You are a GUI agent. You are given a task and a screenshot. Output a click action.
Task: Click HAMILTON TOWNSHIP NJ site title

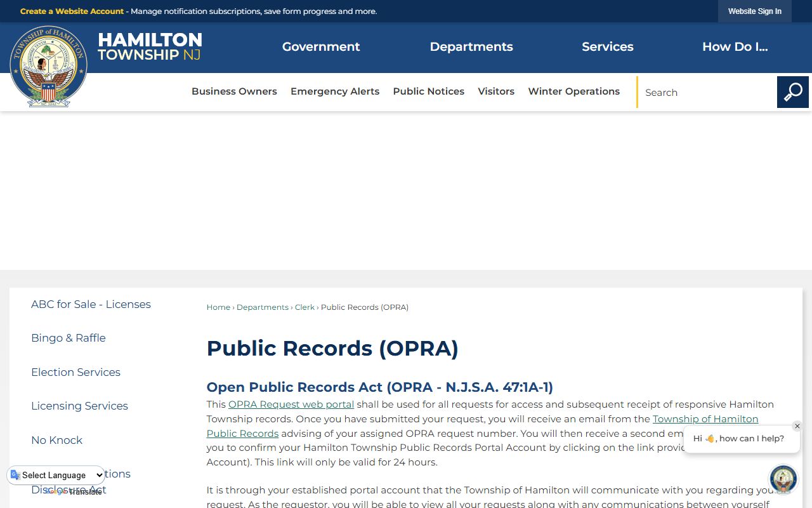pyautogui.click(x=150, y=47)
